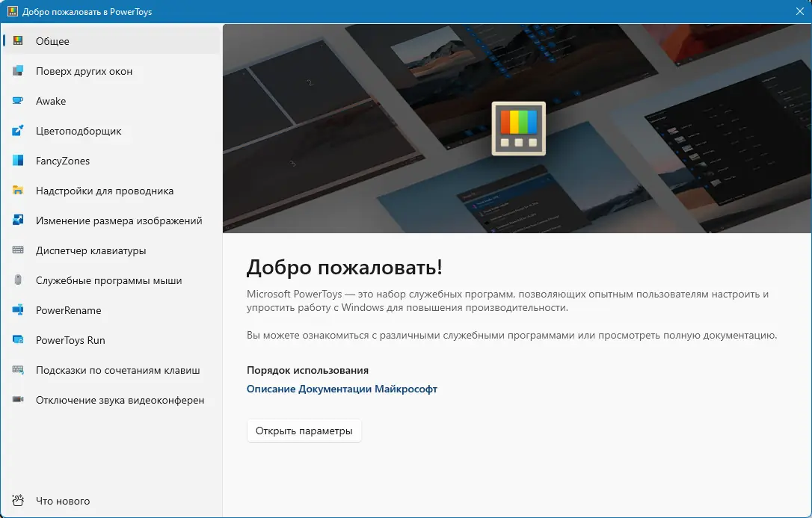Viewport: 812px width, 518px height.
Task: Open Подсказки по сочетаниям клавиш page
Action: tap(111, 370)
